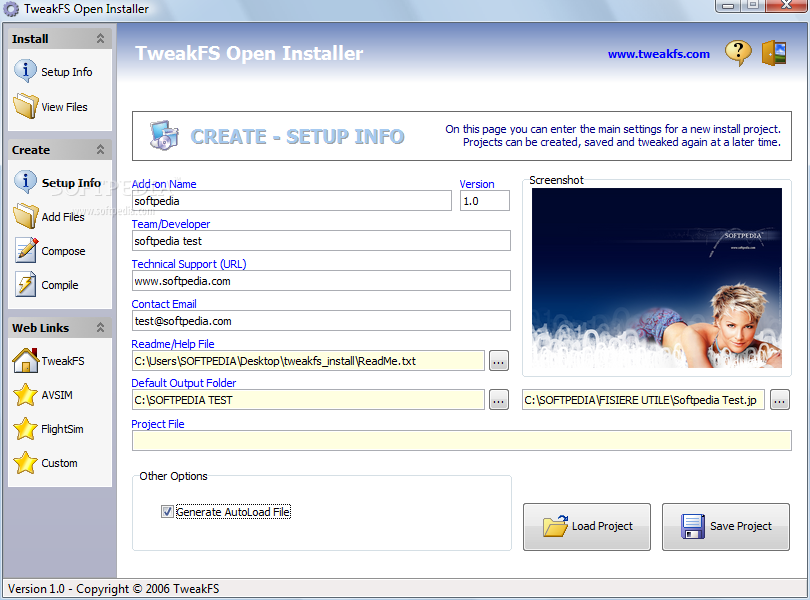Click the Create Setup Info header icon
The height and width of the screenshot is (600, 810).
click(164, 135)
